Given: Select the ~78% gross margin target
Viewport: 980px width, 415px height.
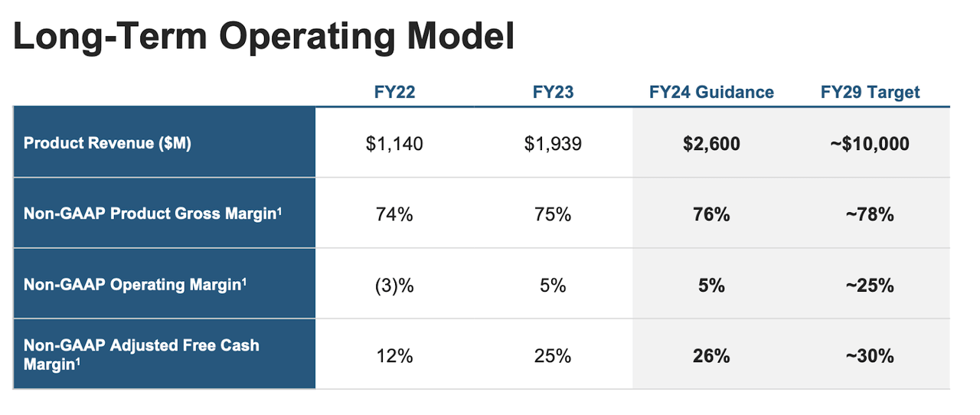Looking at the screenshot, I should 870,214.
